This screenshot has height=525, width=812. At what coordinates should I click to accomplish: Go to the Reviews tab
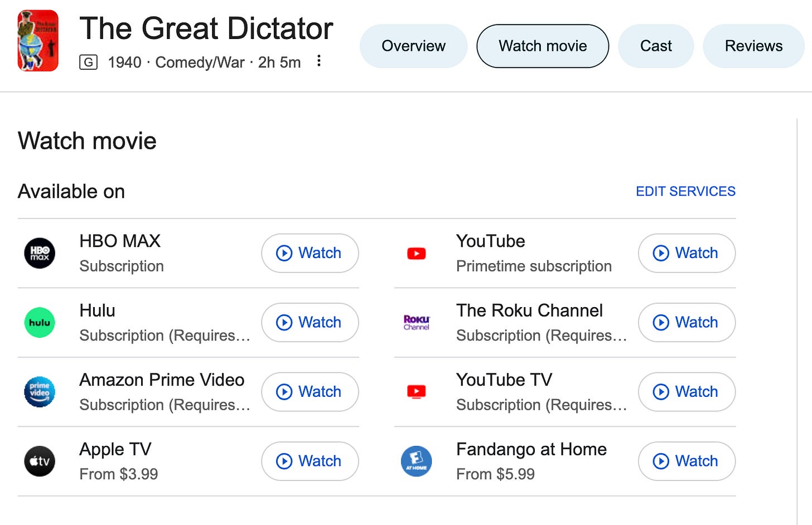(x=753, y=46)
